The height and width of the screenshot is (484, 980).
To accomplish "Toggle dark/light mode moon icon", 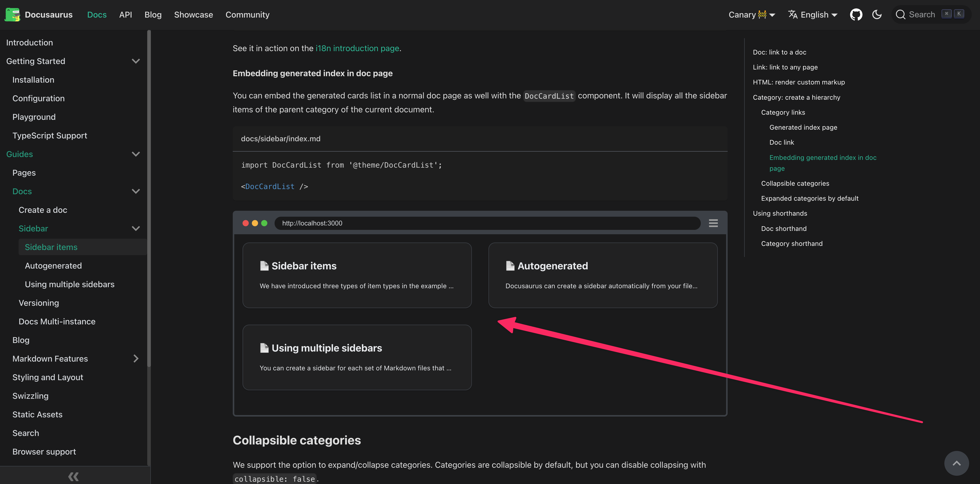I will 877,14.
